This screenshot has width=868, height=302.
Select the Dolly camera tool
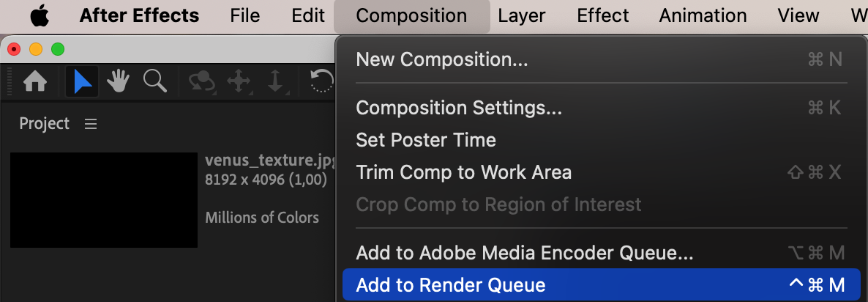(275, 82)
